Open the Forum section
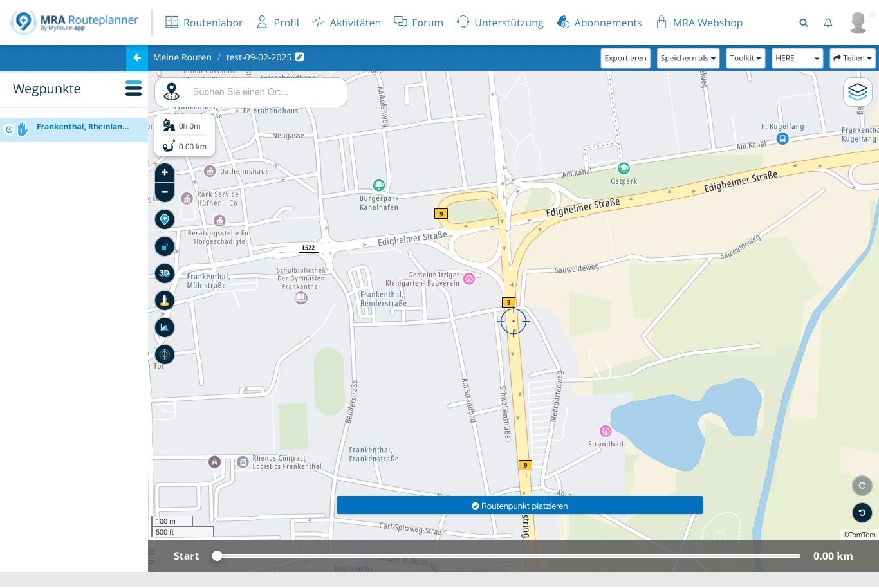The image size is (879, 588). coord(418,23)
